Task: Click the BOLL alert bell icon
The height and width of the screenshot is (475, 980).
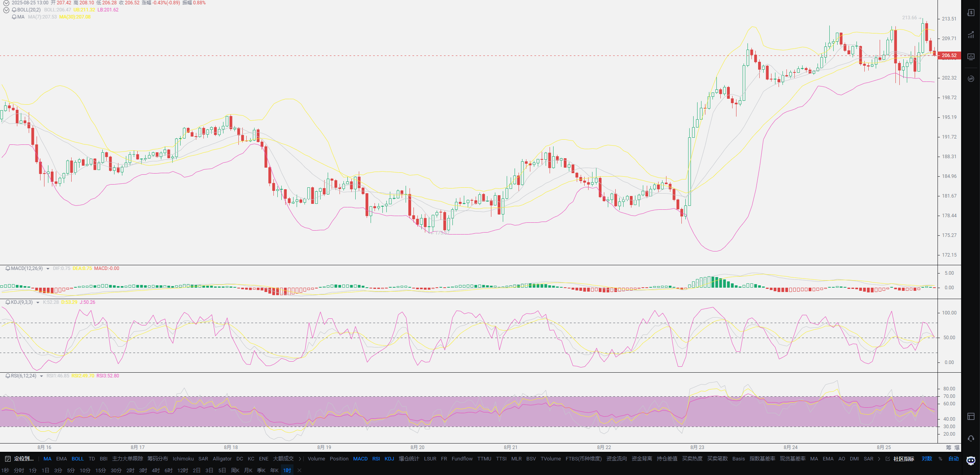Action: tap(14, 10)
